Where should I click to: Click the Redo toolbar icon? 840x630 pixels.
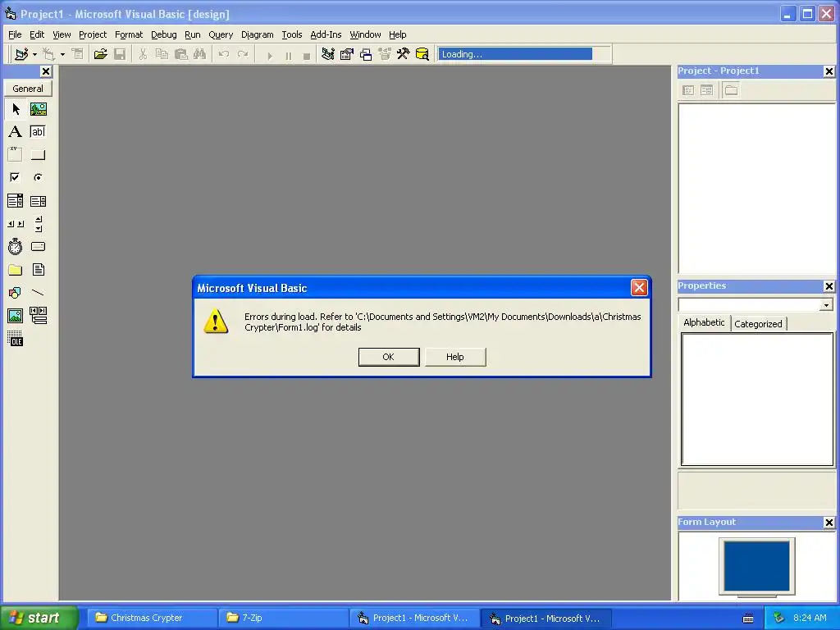[x=243, y=54]
